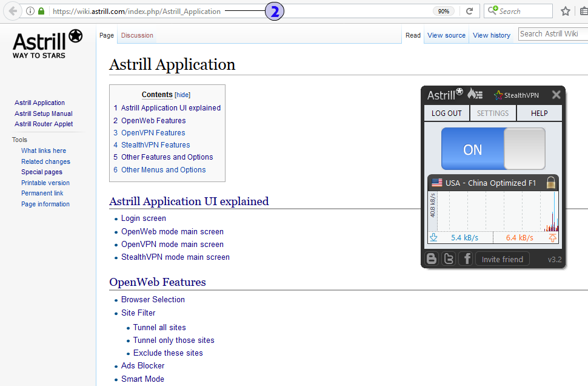
Task: Switch to the Discussion tab
Action: 137,35
